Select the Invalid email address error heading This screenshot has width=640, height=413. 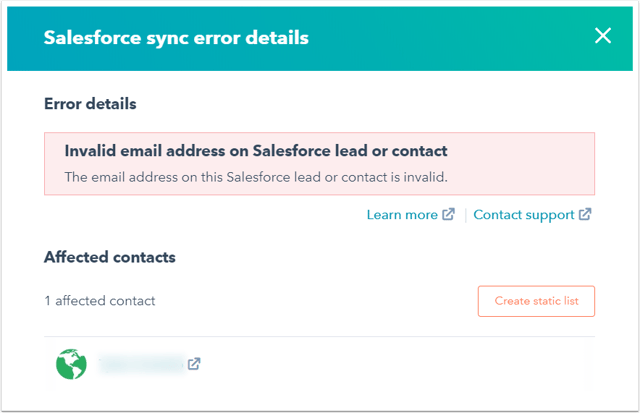pos(256,151)
